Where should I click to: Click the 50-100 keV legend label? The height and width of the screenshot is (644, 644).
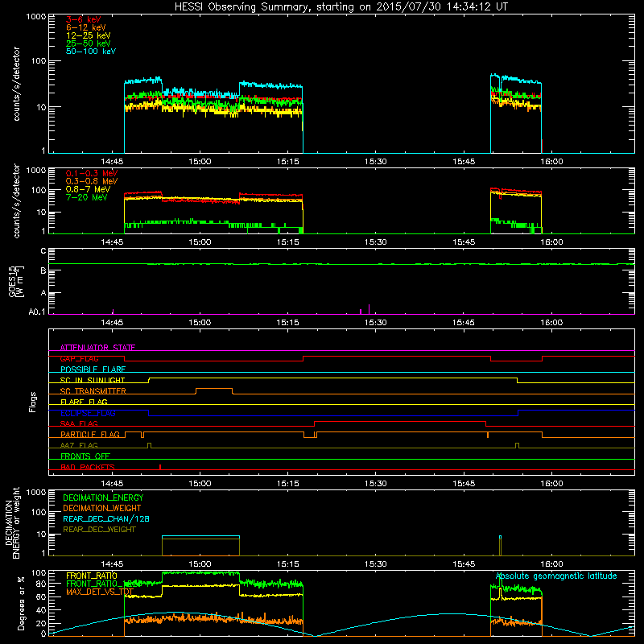90,52
